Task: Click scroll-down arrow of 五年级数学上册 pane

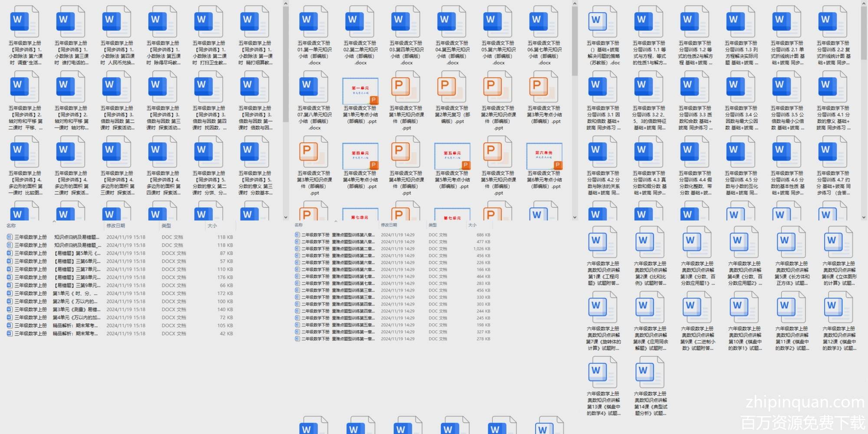Action: click(286, 217)
